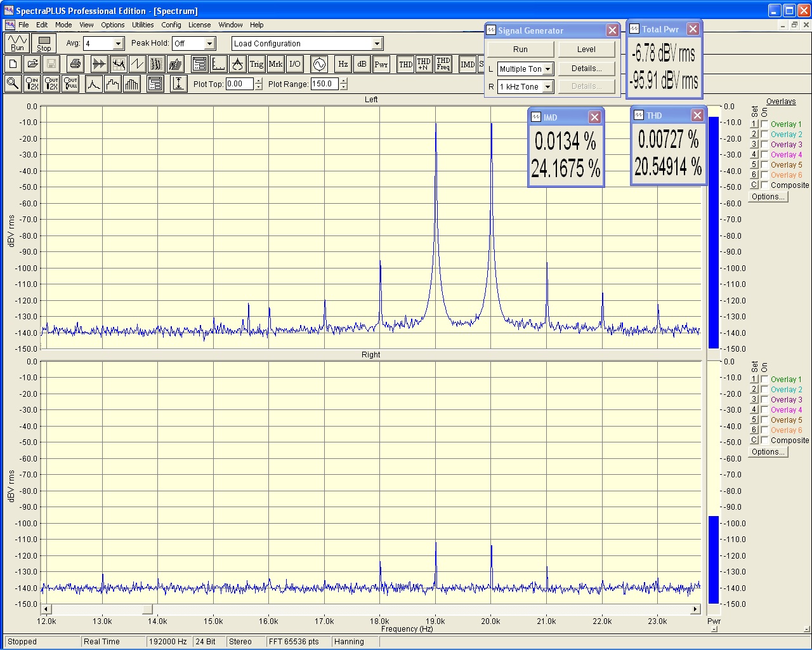This screenshot has height=650, width=812.
Task: Toggle the Pwr total power icon
Action: pyautogui.click(x=381, y=64)
